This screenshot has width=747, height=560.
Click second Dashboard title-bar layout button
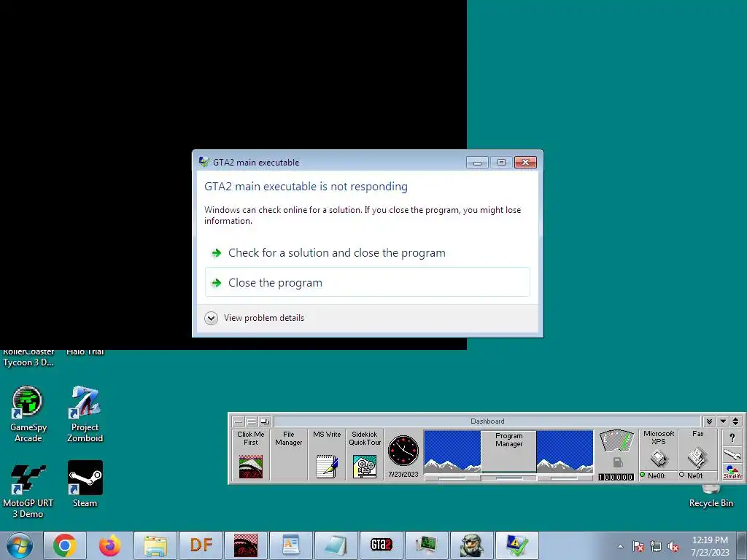252,421
